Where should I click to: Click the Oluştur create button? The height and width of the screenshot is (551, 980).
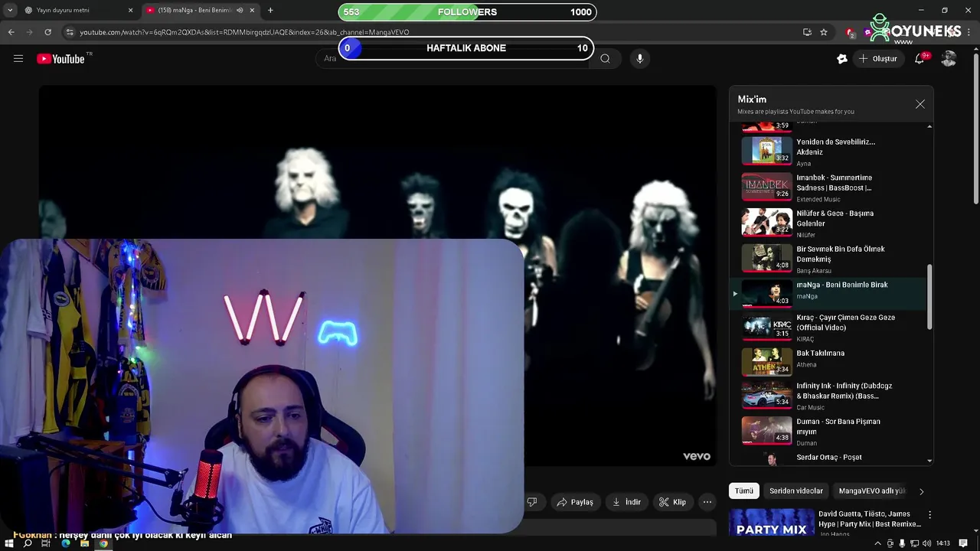(877, 58)
